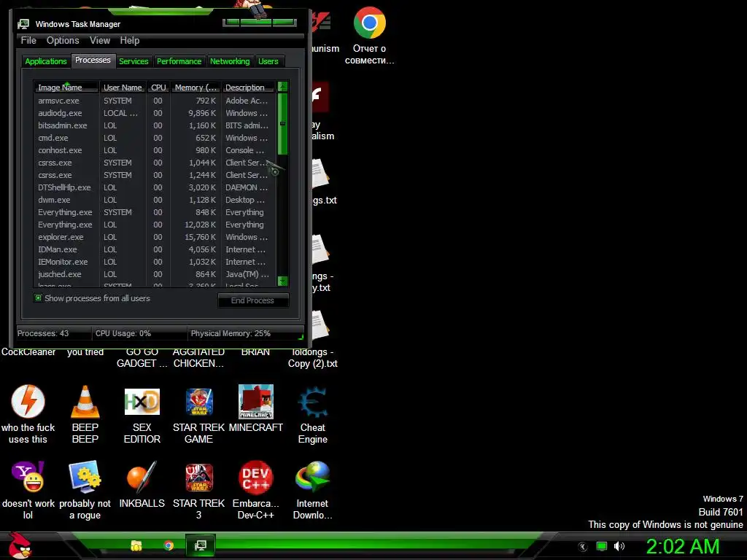Open the File menu in Task Manager
The width and height of the screenshot is (747, 560).
click(28, 41)
